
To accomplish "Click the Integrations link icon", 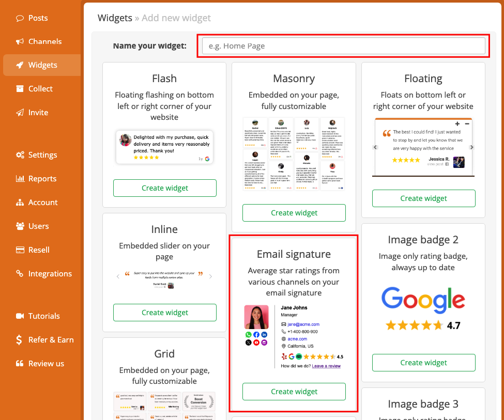I will [x=20, y=273].
